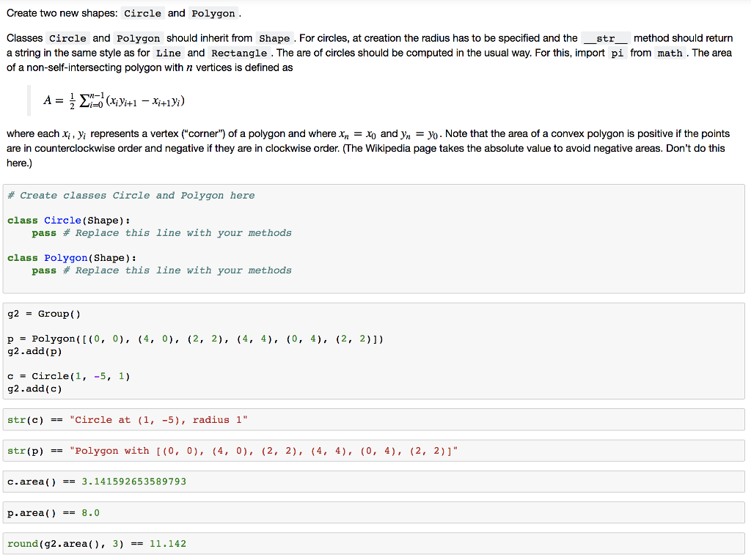Click the math module inline reference

click(x=670, y=53)
